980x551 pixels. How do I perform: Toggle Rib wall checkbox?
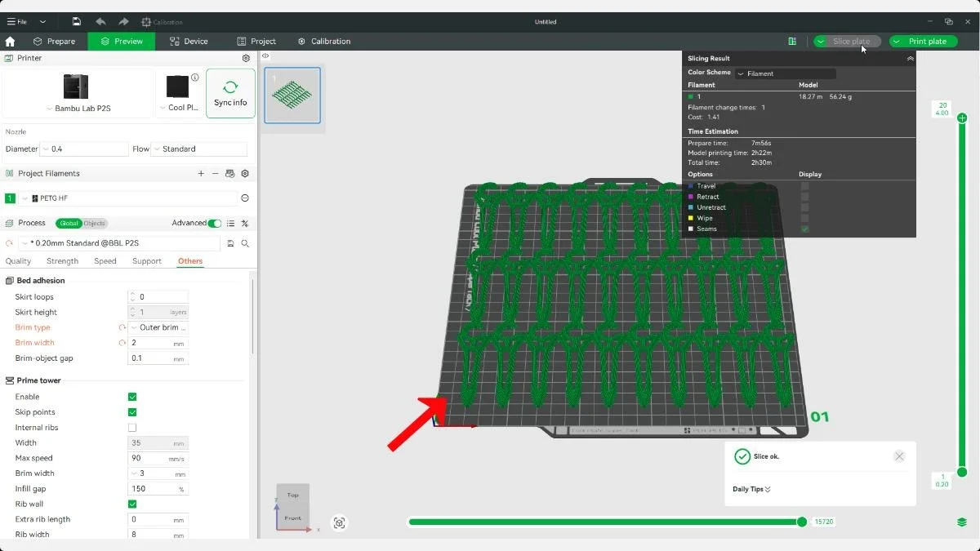click(x=132, y=504)
